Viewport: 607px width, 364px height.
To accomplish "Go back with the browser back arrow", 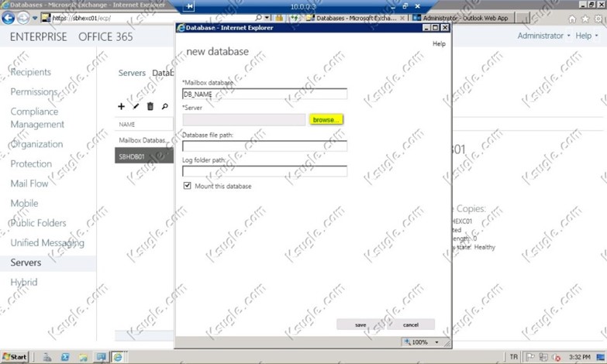I will pos(8,18).
